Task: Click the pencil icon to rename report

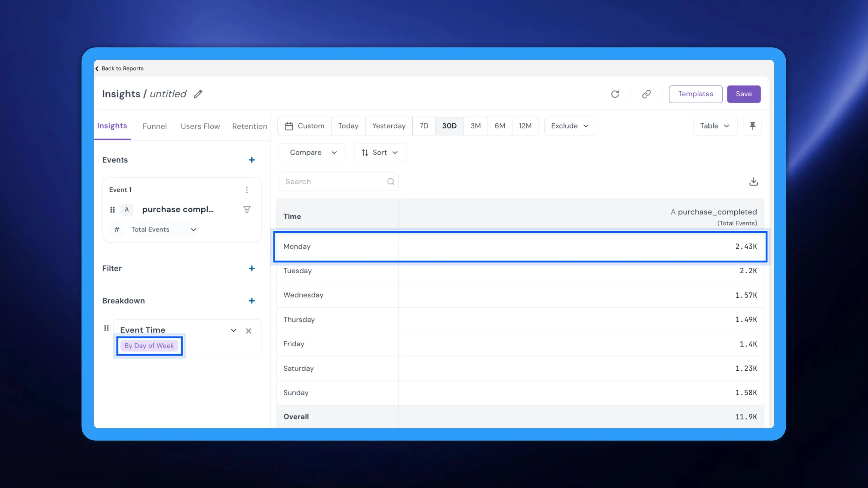Action: coord(198,94)
